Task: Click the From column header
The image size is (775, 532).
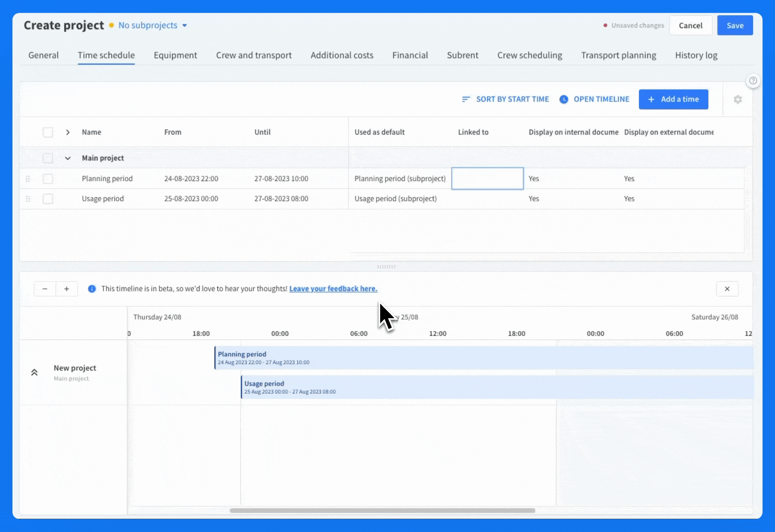Action: (x=173, y=132)
